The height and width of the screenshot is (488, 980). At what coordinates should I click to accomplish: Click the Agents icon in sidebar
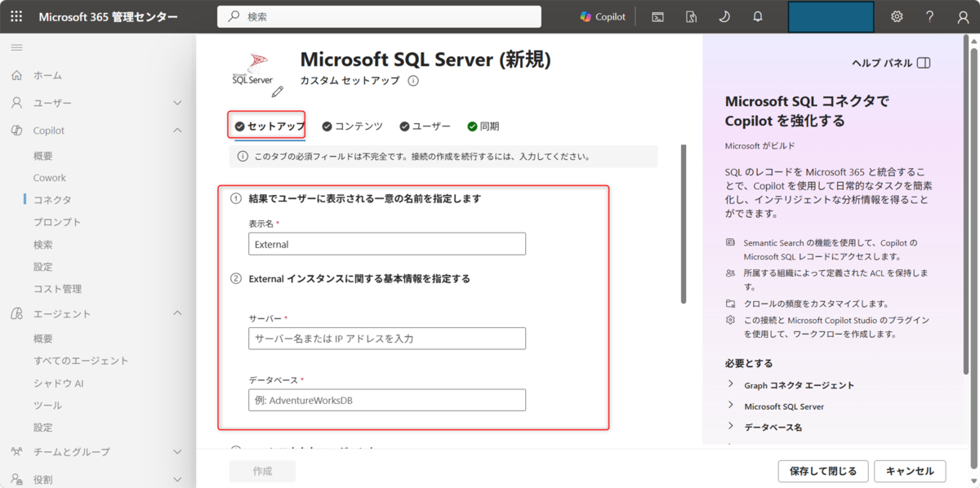16,313
